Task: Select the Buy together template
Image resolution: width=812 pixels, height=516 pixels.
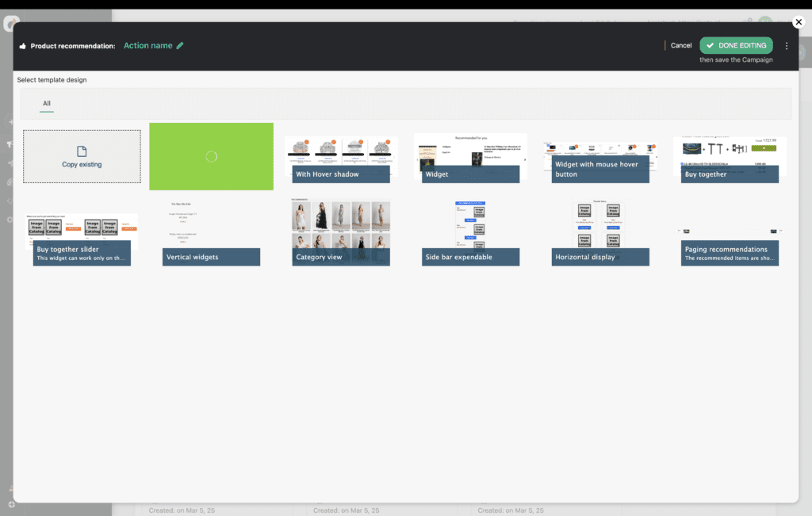Action: [730, 156]
